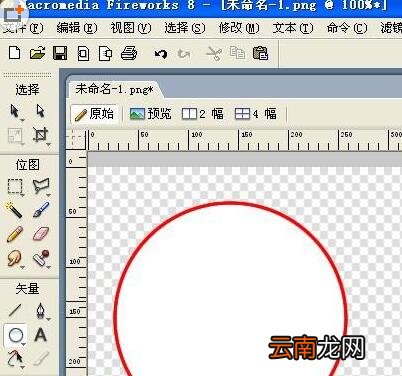Select the Rubber Stamp tool

click(x=41, y=258)
